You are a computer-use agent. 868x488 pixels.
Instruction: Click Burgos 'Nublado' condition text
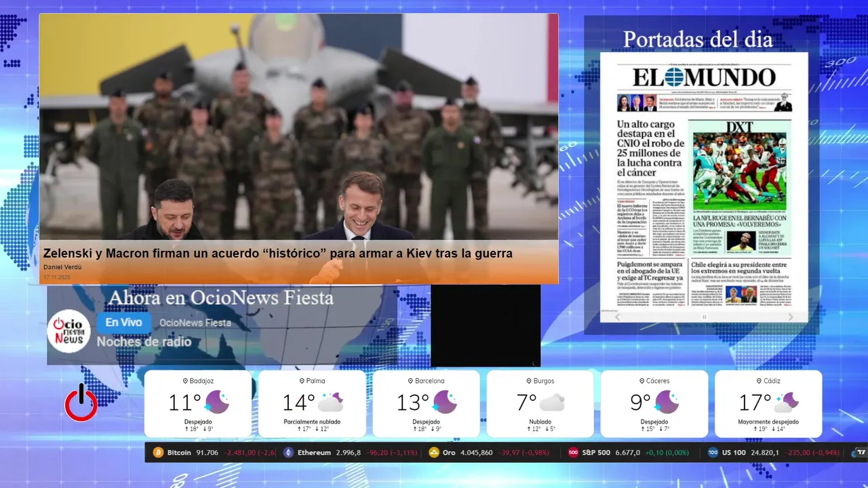pyautogui.click(x=540, y=422)
